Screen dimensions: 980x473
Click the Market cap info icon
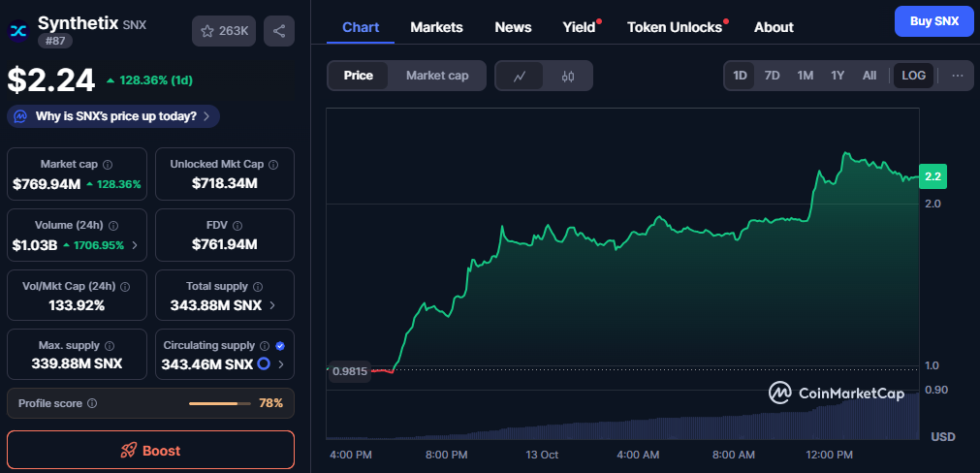tap(108, 165)
